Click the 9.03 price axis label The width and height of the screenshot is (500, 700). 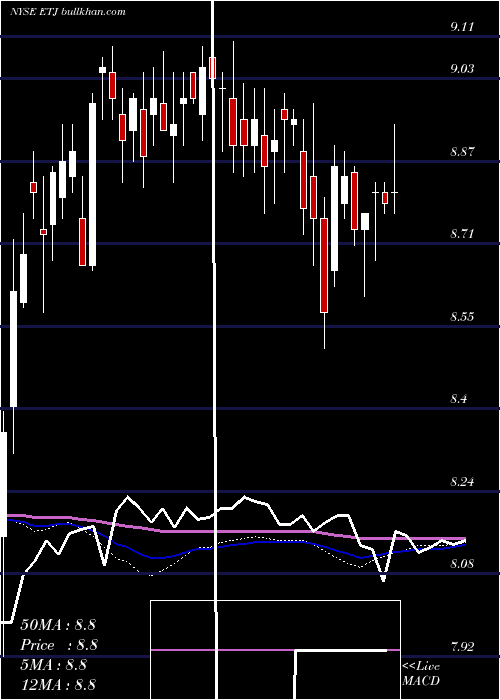coord(462,69)
